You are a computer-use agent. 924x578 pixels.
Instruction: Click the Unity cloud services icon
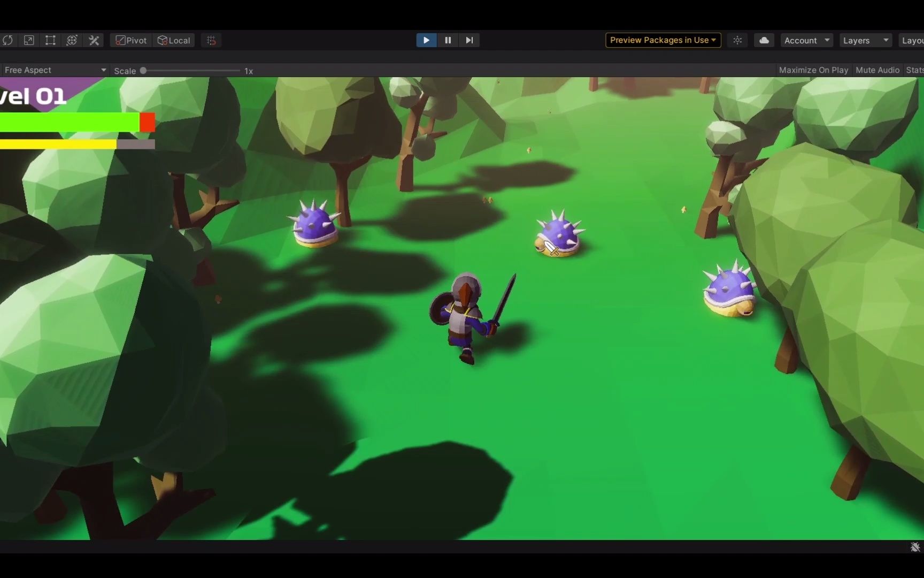point(764,40)
